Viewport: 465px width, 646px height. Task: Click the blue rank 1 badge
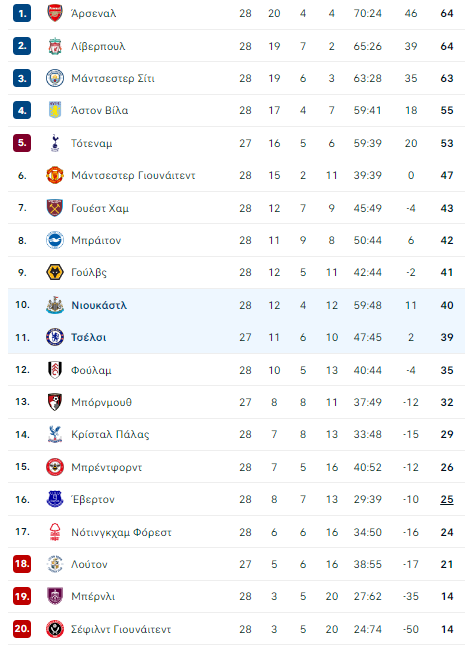pos(22,13)
